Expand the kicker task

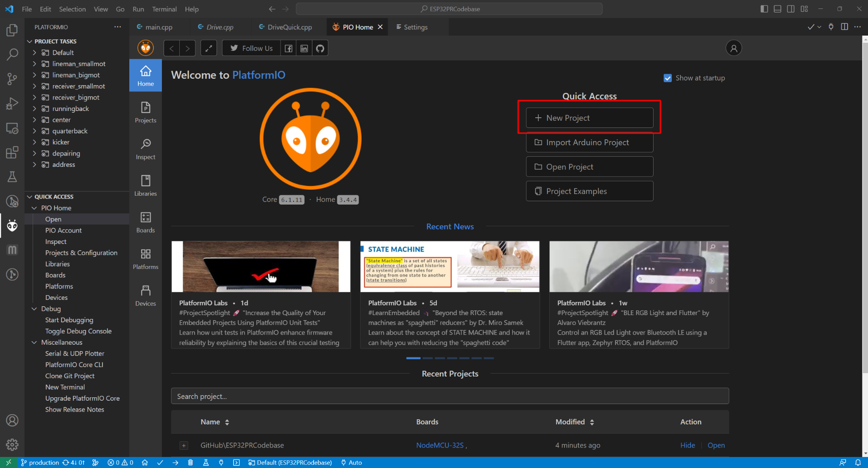pyautogui.click(x=34, y=142)
